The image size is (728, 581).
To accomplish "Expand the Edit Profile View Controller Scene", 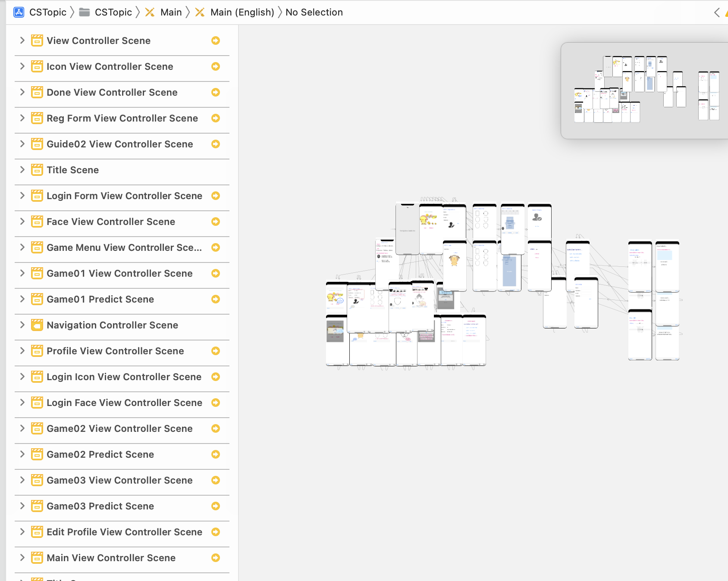I will coord(22,532).
